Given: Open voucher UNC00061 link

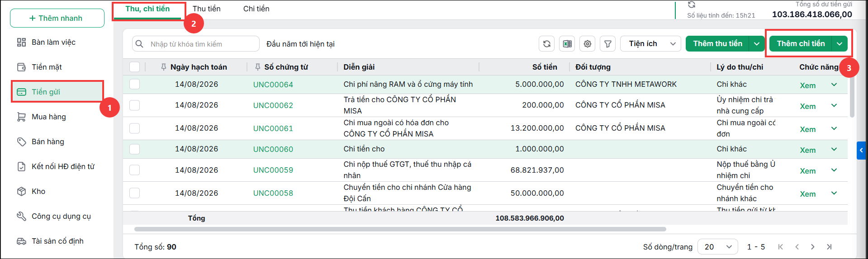Looking at the screenshot, I should pyautogui.click(x=273, y=128).
